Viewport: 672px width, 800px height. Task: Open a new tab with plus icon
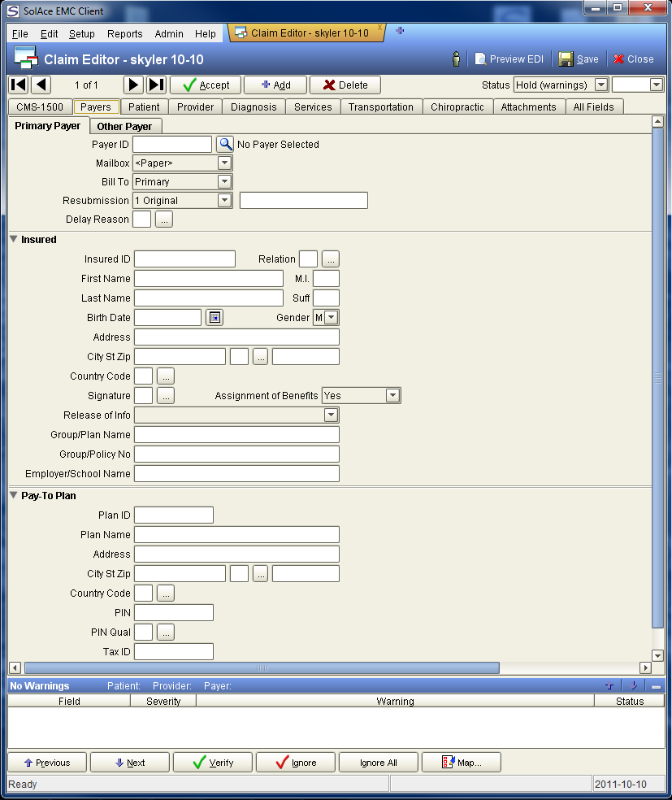click(400, 31)
